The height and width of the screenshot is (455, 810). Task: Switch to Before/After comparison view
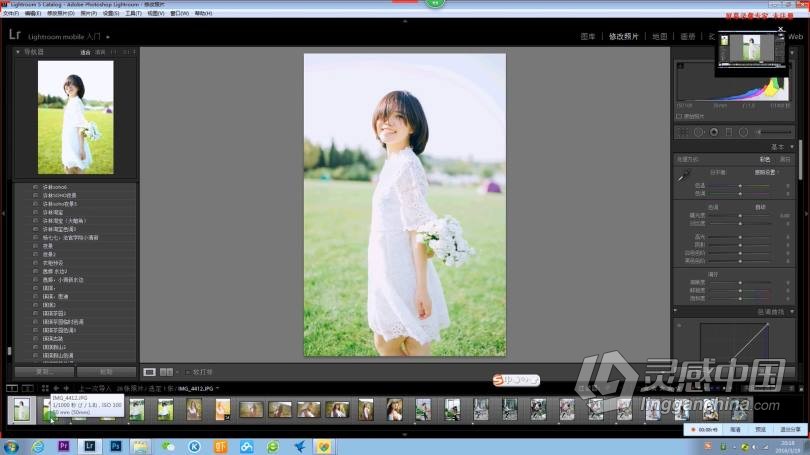coord(166,372)
